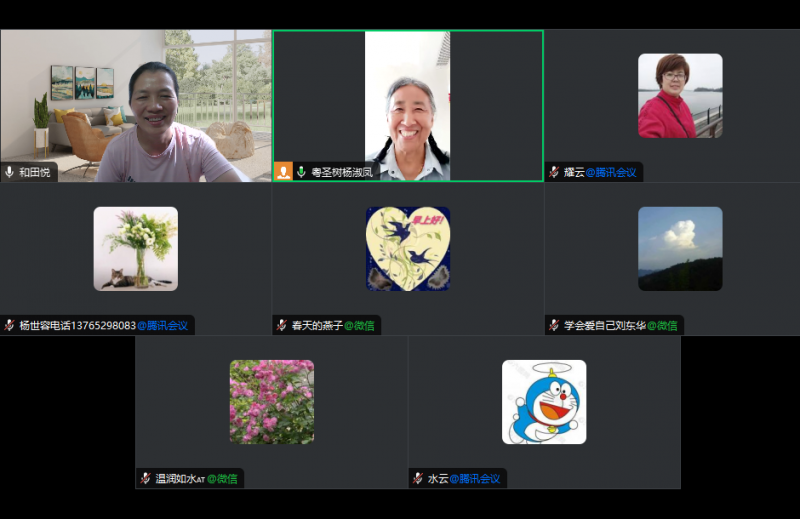Click the name label 杨世容电话13765298083
The image size is (800, 519).
(x=77, y=325)
